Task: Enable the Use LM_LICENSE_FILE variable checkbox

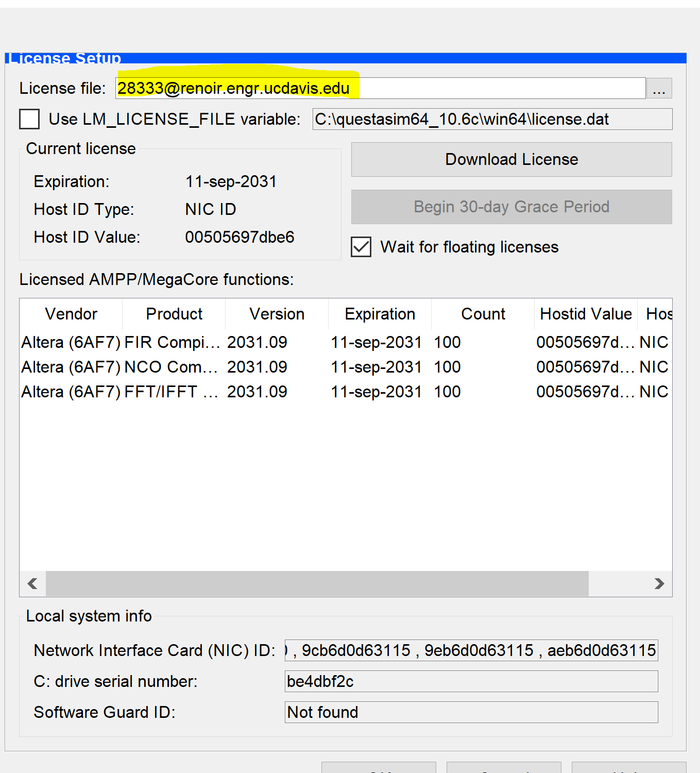Action: tap(29, 119)
